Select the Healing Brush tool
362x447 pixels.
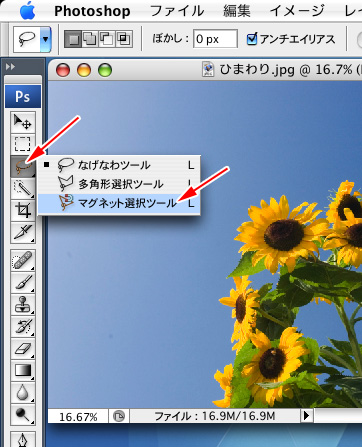(x=23, y=260)
